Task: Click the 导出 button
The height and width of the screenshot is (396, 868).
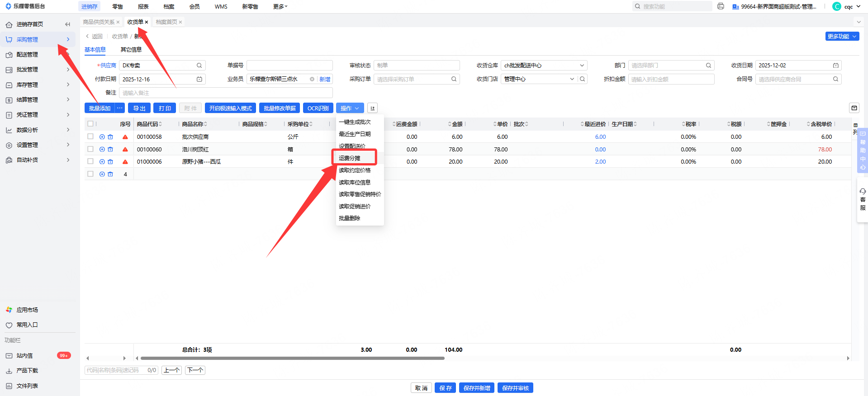Action: pos(139,108)
